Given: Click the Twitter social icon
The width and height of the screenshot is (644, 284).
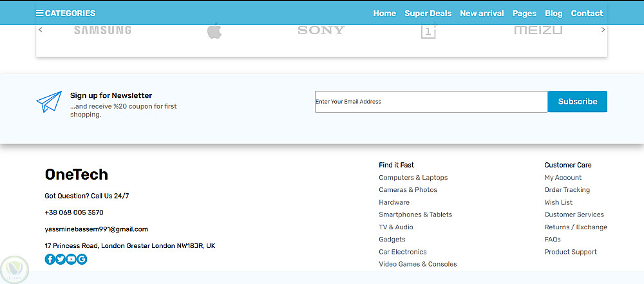Looking at the screenshot, I should pos(61,260).
